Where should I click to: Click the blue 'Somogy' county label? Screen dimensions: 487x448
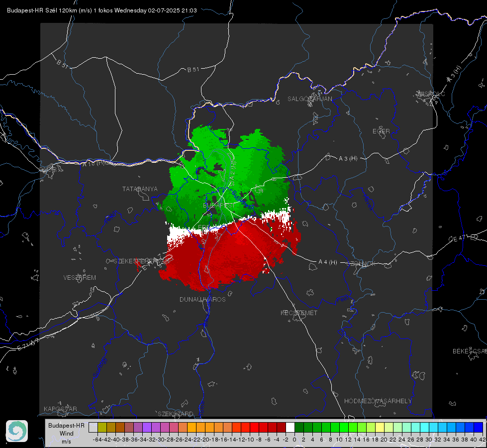click(x=99, y=367)
